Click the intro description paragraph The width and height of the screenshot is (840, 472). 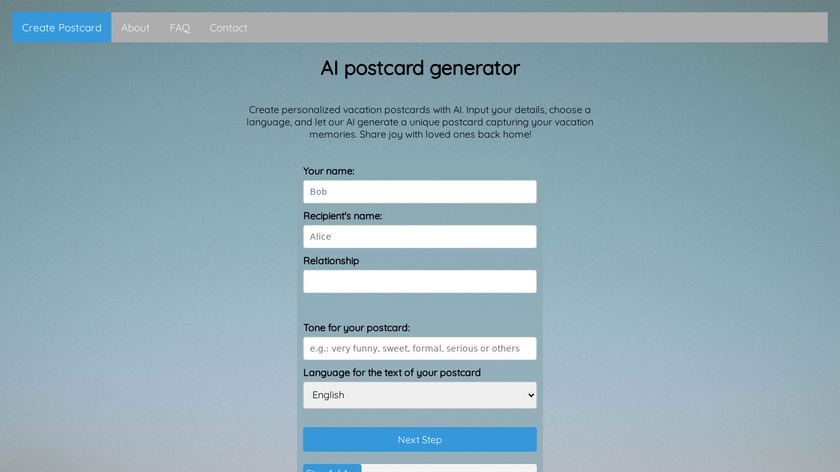click(420, 122)
